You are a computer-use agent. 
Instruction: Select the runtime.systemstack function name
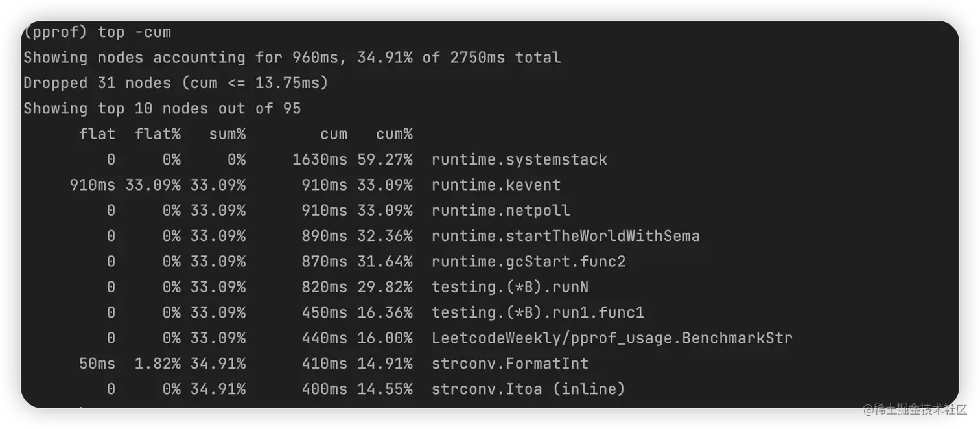click(x=519, y=159)
